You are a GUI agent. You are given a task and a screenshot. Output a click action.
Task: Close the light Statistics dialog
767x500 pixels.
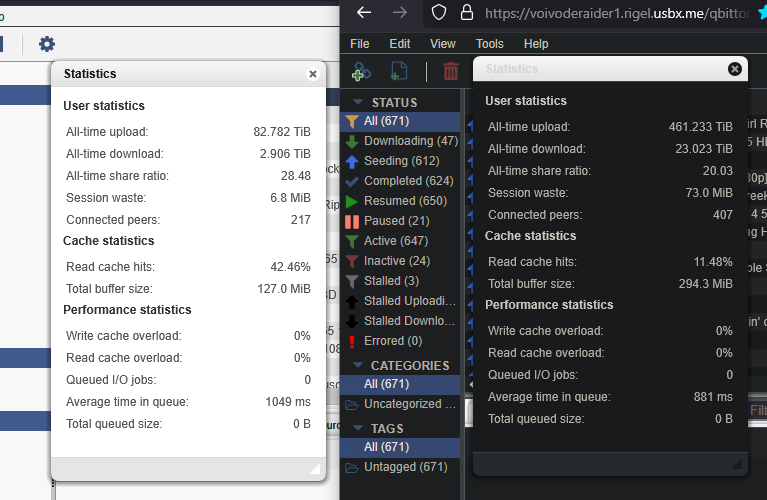click(313, 74)
